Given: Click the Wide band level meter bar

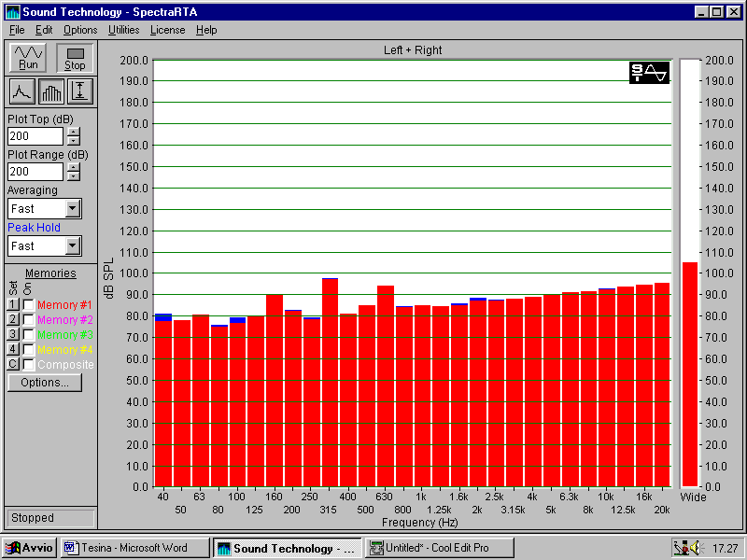Looking at the screenshot, I should (690, 374).
